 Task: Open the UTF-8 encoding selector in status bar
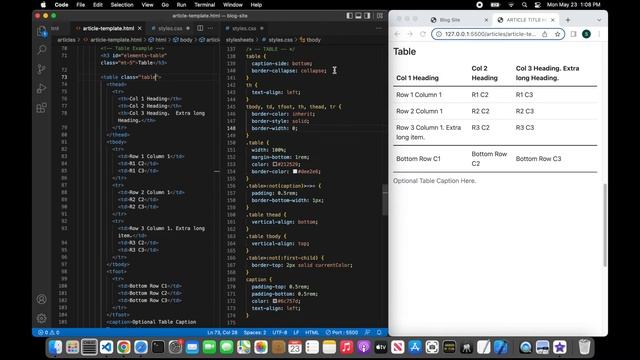pyautogui.click(x=280, y=332)
